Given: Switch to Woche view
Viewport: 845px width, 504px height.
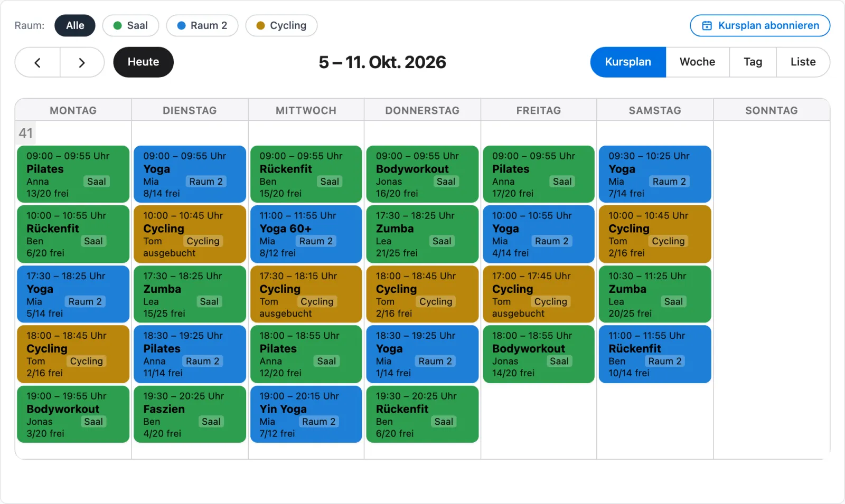Looking at the screenshot, I should [697, 62].
